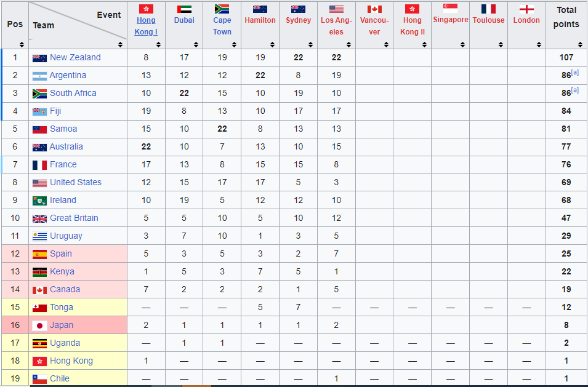Click the Kenya flag icon
588x387 pixels.
[39, 272]
